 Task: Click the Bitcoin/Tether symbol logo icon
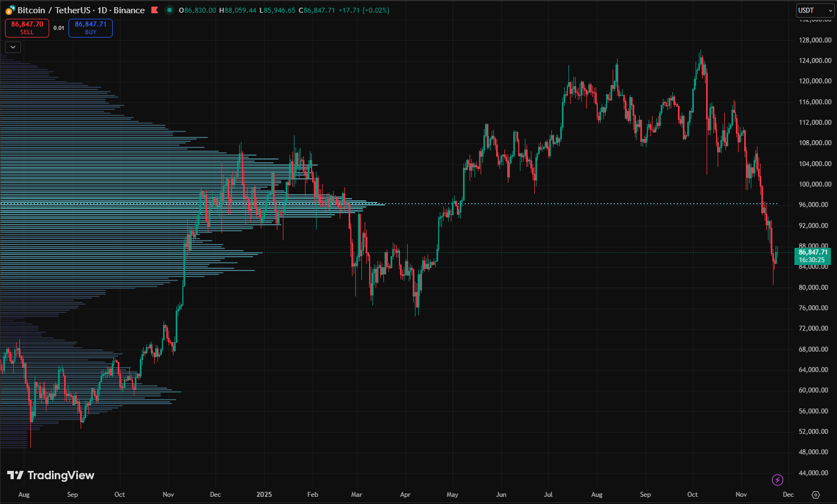click(x=10, y=10)
